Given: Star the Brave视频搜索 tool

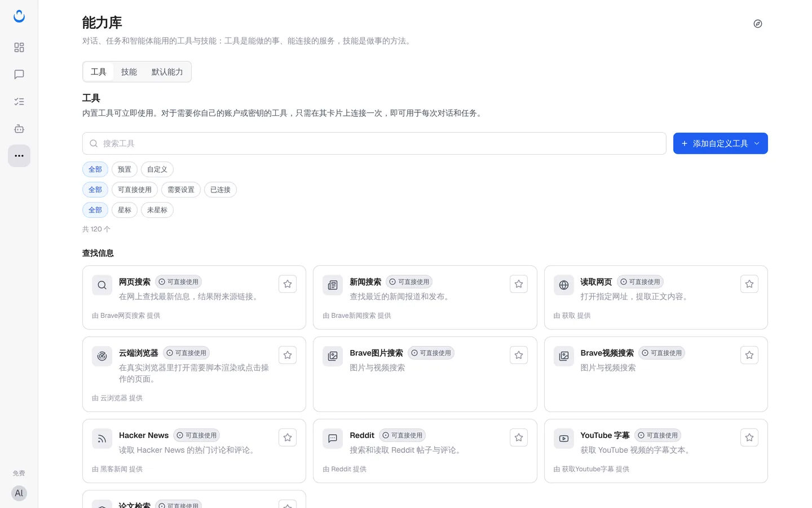Looking at the screenshot, I should tap(749, 355).
